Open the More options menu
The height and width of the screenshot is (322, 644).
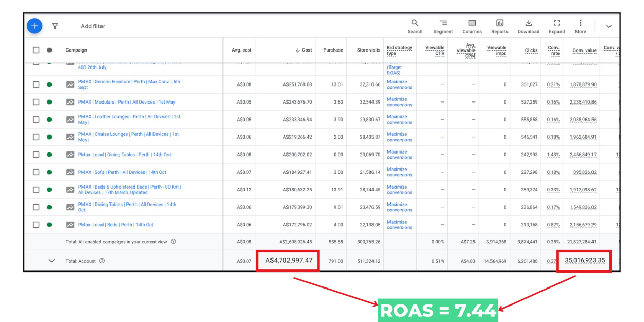[x=580, y=26]
